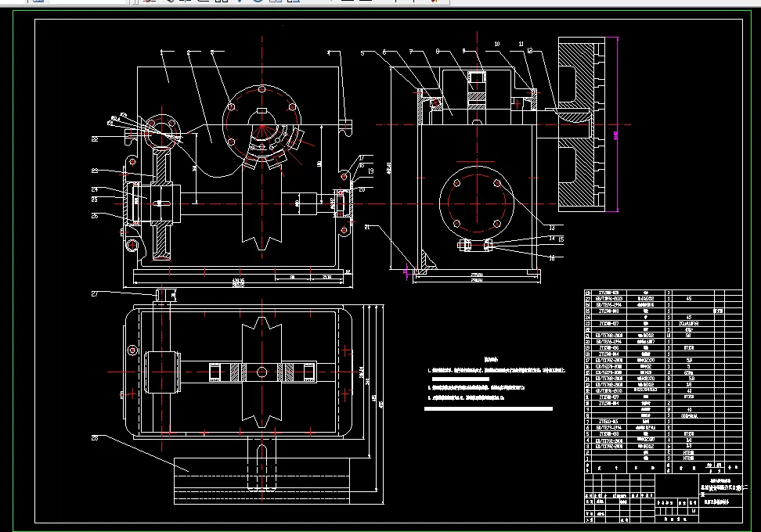Click callout number 11 near the pulley

pos(521,44)
